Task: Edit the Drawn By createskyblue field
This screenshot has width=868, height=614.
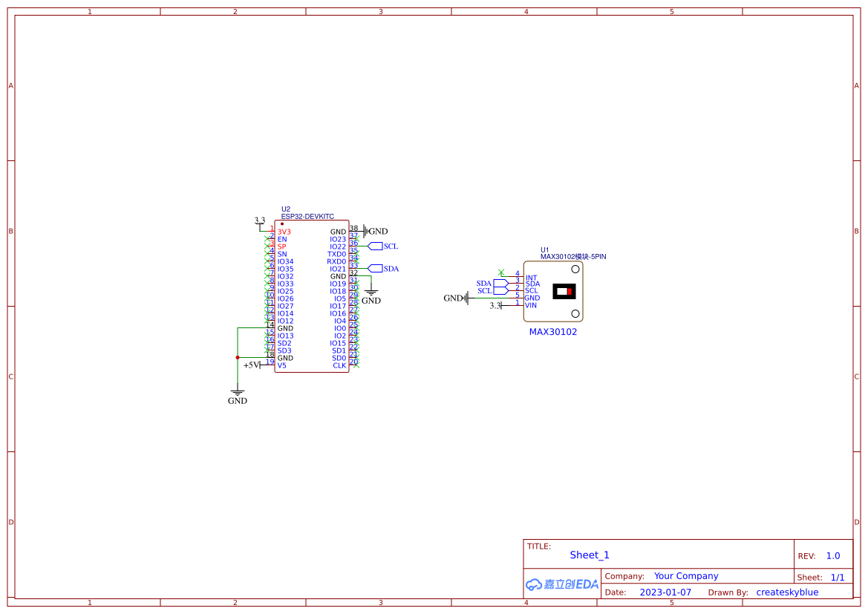Action: [x=787, y=592]
